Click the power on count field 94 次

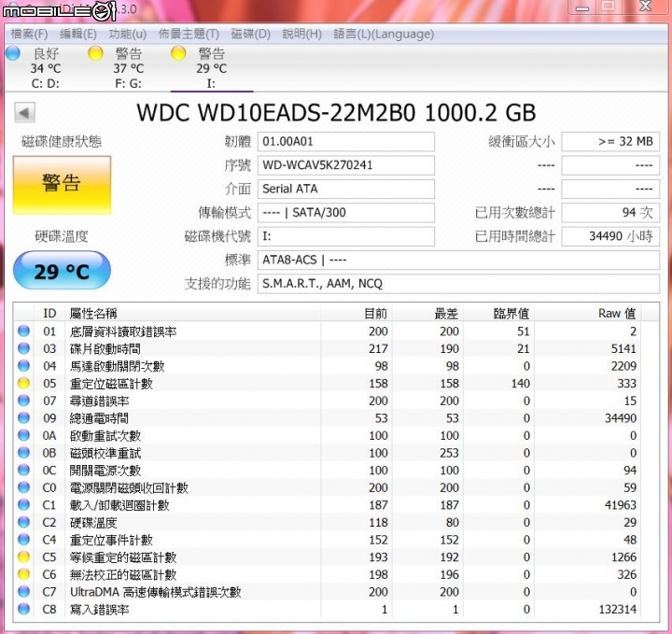pyautogui.click(x=610, y=213)
